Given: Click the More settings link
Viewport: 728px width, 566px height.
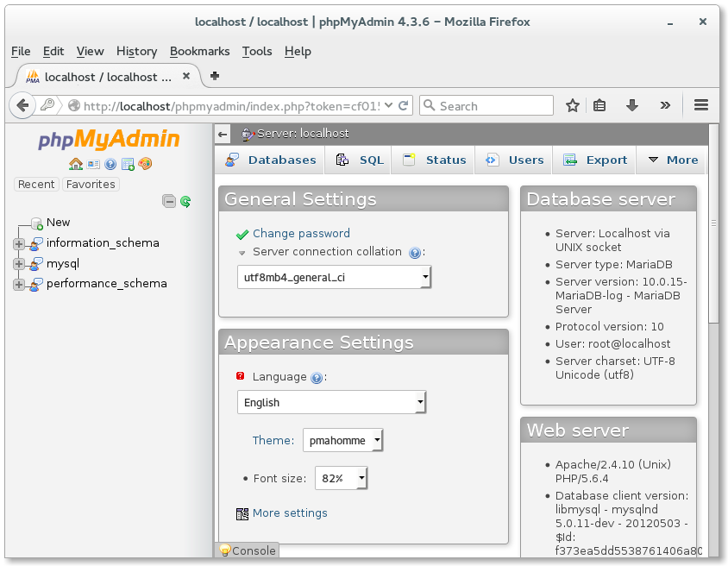Looking at the screenshot, I should tap(290, 513).
